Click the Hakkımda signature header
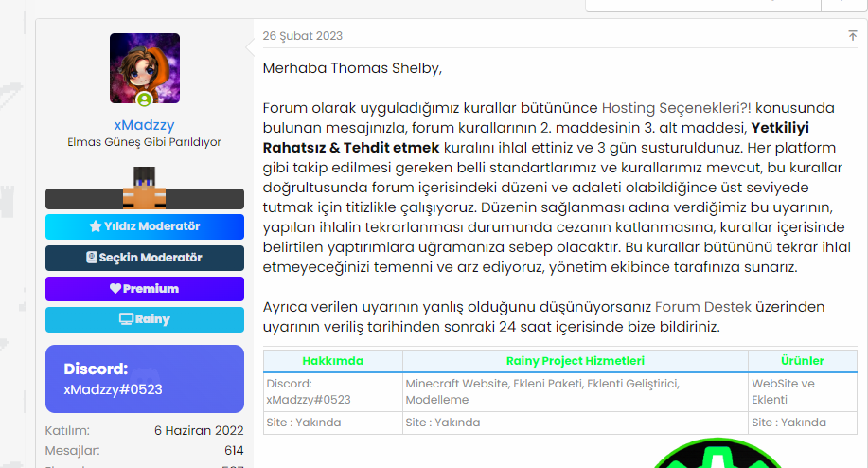This screenshot has height=468, width=868. click(332, 361)
